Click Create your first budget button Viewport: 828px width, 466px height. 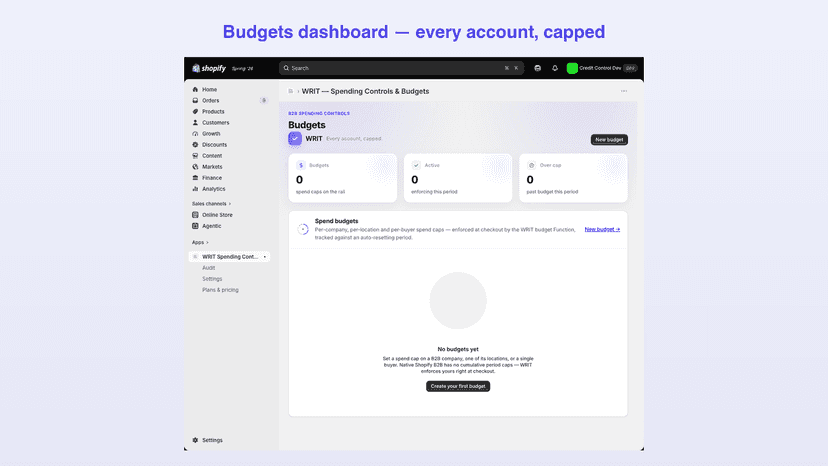pyautogui.click(x=458, y=386)
